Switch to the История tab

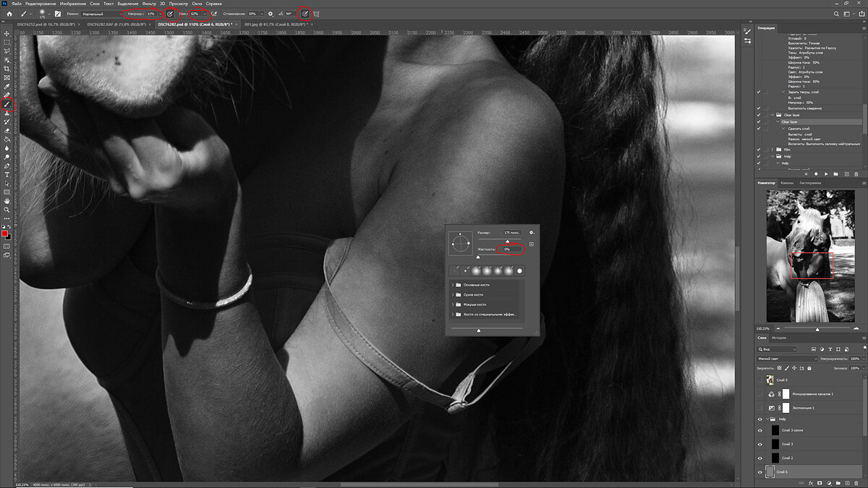point(778,338)
